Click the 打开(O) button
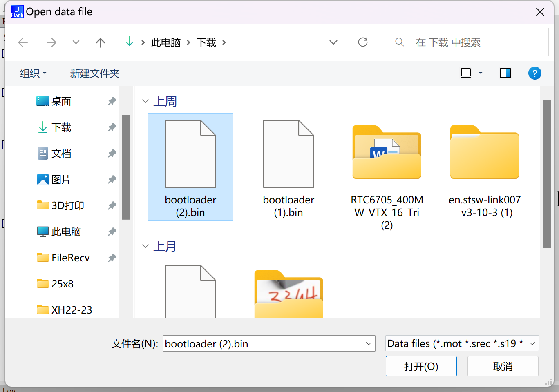 click(x=421, y=366)
